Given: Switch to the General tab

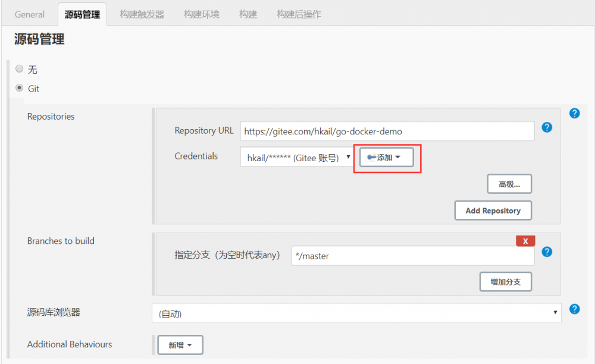Looking at the screenshot, I should pyautogui.click(x=29, y=14).
